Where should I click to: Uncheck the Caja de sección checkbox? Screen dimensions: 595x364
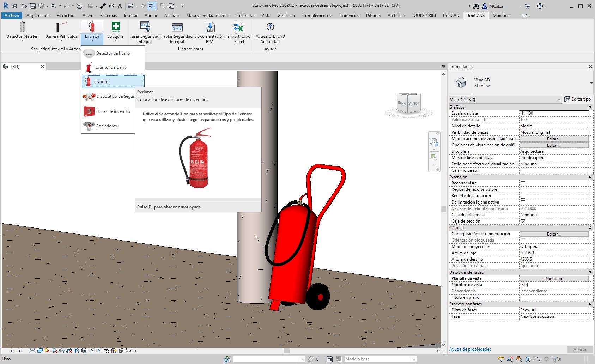[x=523, y=222]
